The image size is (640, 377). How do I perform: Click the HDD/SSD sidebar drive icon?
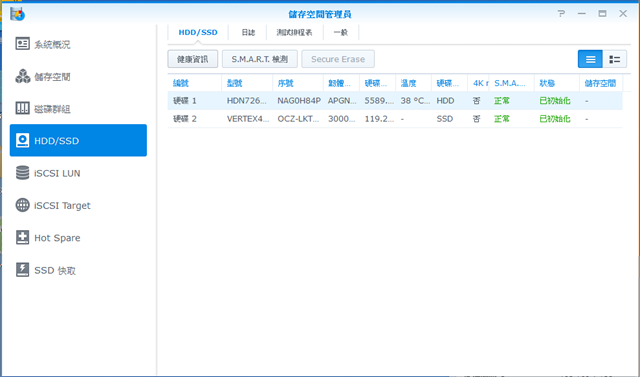pos(22,140)
